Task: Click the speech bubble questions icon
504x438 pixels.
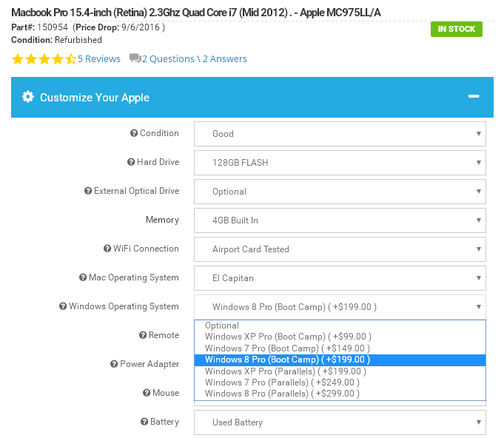Action: [135, 58]
